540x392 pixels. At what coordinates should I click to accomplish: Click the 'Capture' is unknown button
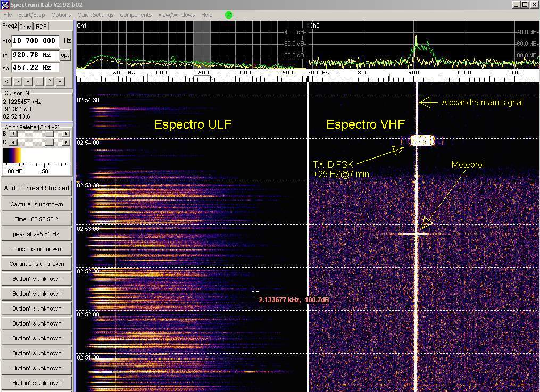coord(37,204)
